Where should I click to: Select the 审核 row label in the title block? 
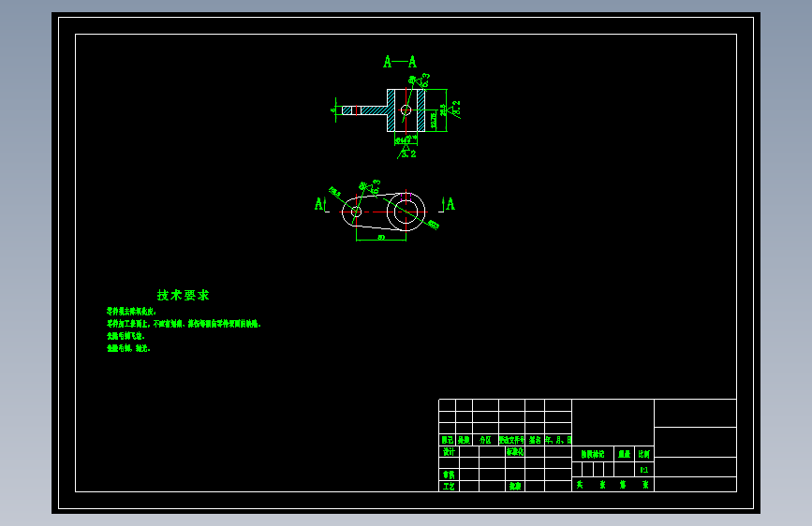click(x=449, y=475)
